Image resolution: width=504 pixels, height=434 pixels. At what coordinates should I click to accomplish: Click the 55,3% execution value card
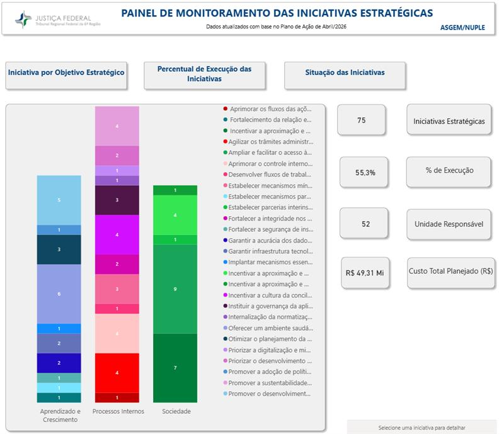[364, 173]
